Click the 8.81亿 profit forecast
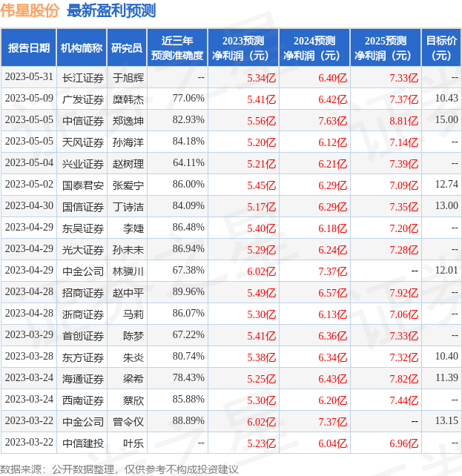Image resolution: width=462 pixels, height=476 pixels. tap(403, 121)
